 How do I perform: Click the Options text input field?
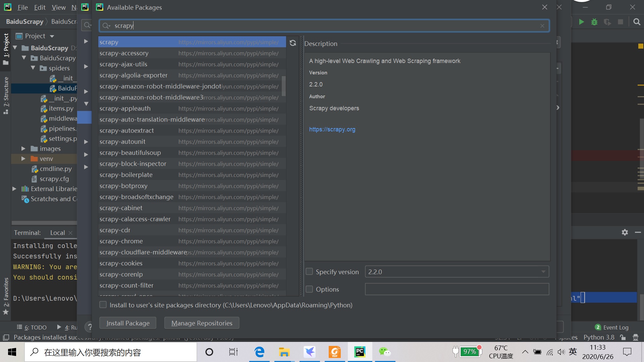click(457, 289)
